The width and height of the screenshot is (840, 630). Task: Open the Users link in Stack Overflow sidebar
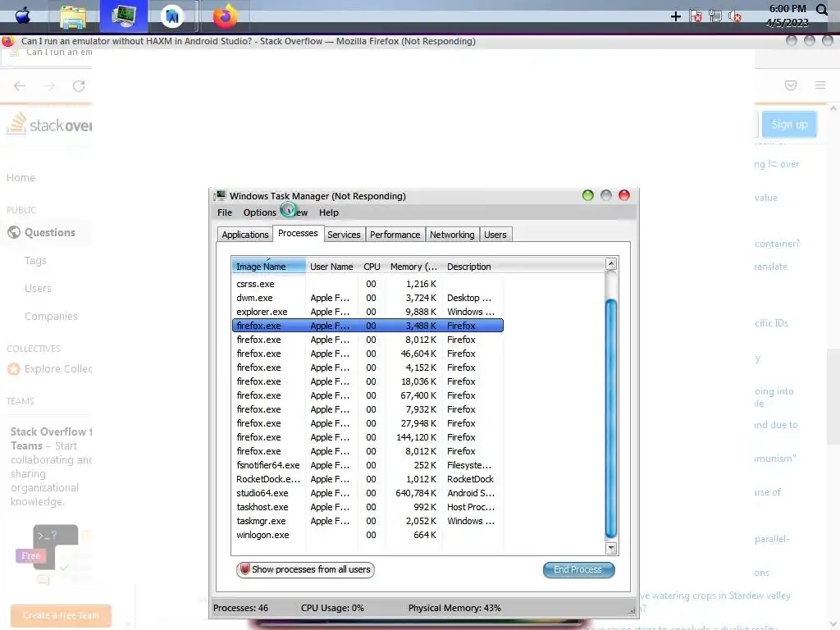[x=38, y=288]
